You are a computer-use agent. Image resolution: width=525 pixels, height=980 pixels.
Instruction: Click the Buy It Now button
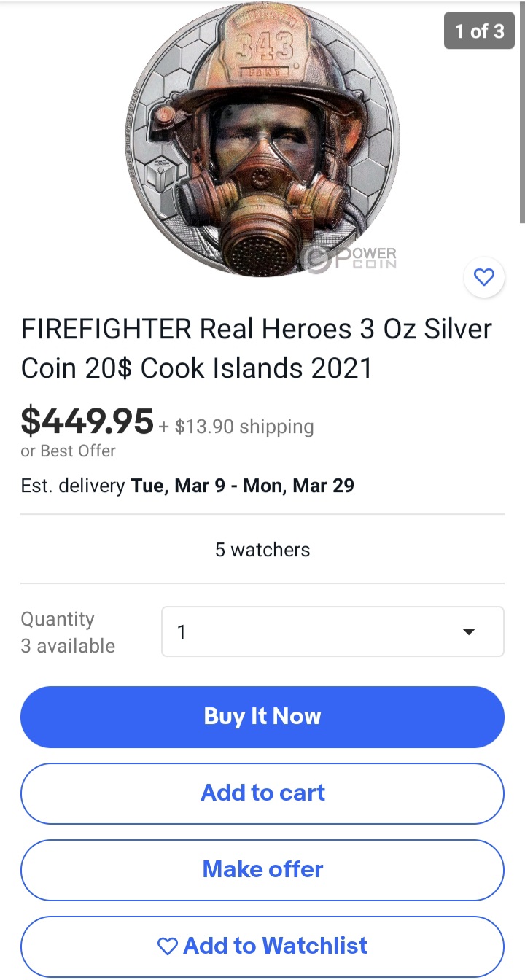point(262,717)
